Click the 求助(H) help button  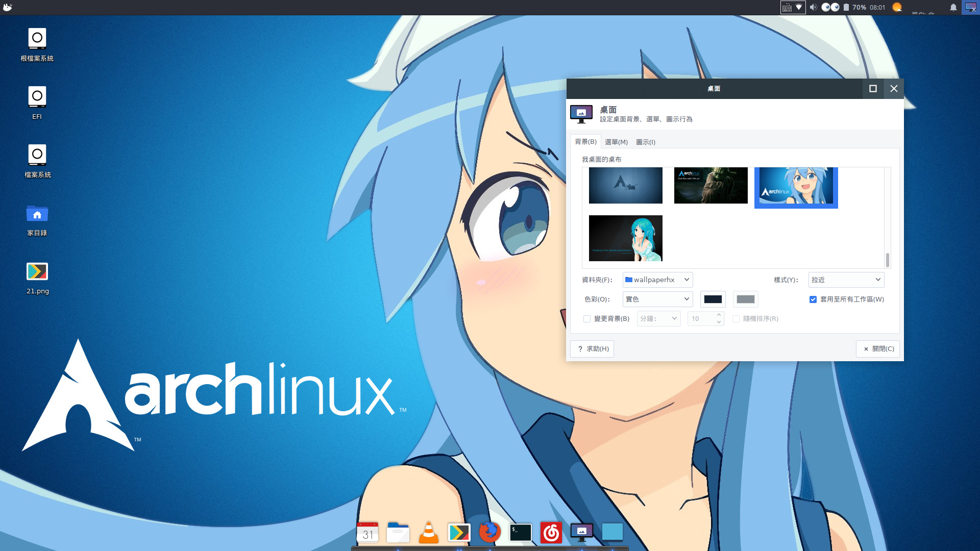593,349
